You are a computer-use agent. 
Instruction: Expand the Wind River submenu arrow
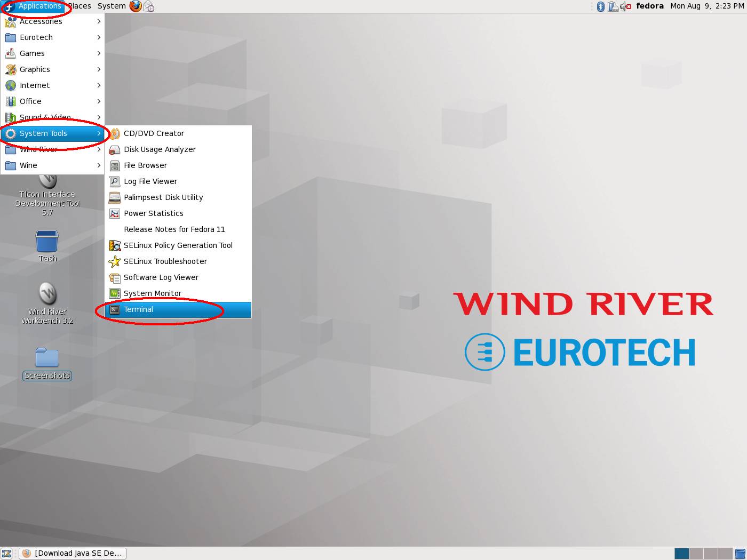point(99,149)
